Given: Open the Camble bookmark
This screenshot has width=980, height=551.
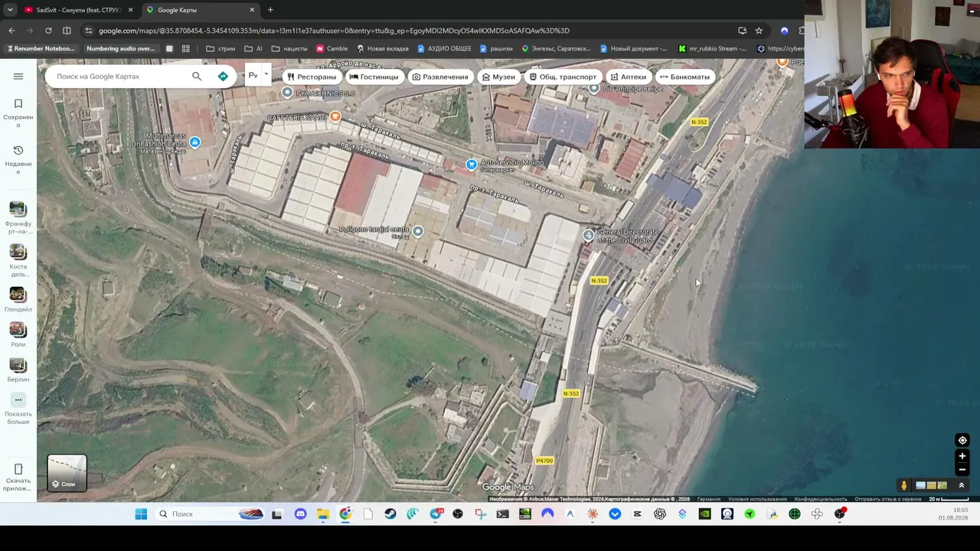Looking at the screenshot, I should tap(332, 49).
